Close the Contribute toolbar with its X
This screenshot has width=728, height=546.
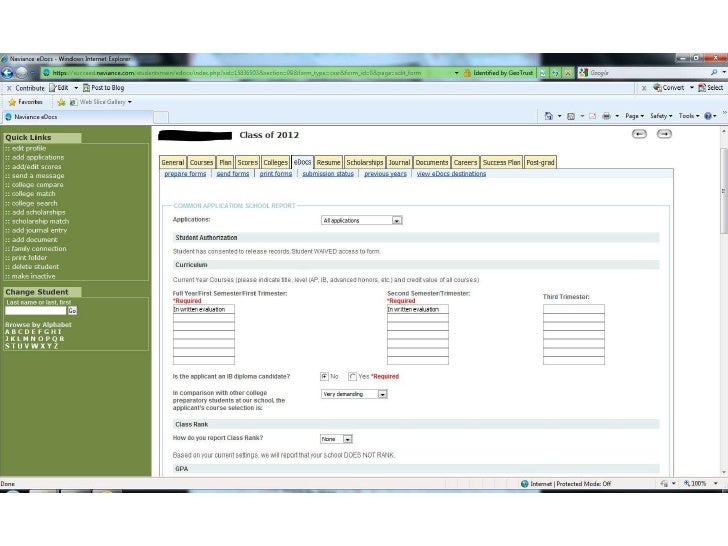(9, 88)
